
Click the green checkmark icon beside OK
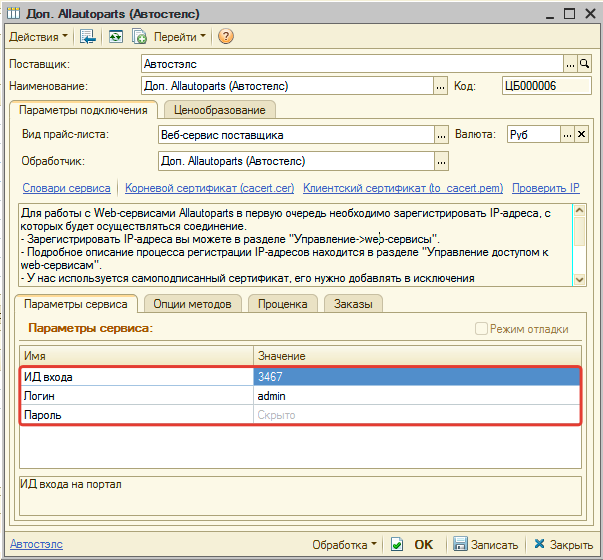point(396,545)
